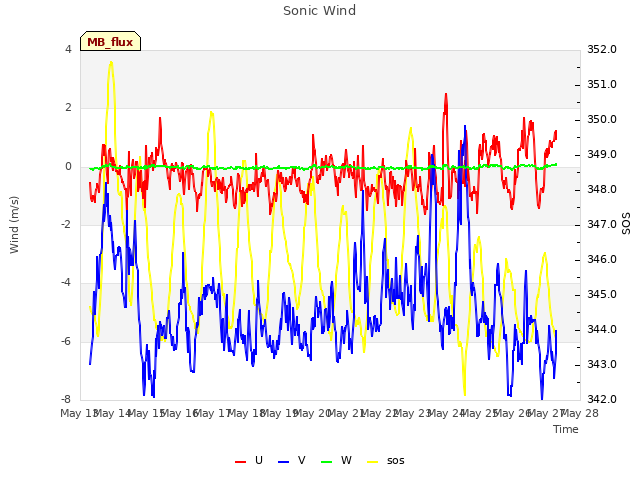Viewport: 640px width, 480px height.
Task: Click the Sonic Wind chart title
Action: pyautogui.click(x=320, y=11)
